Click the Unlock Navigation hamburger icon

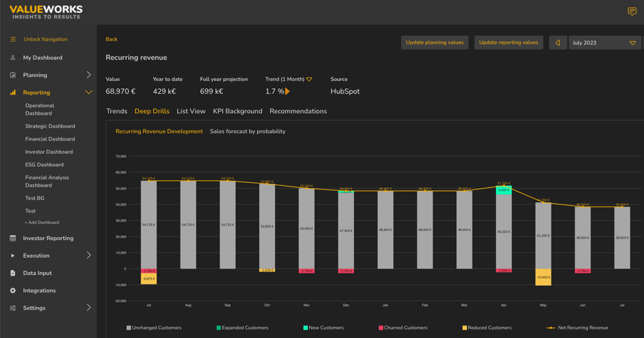[13, 39]
